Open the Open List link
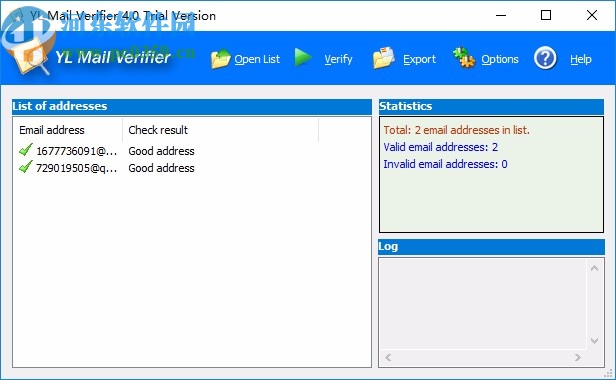 click(x=257, y=59)
